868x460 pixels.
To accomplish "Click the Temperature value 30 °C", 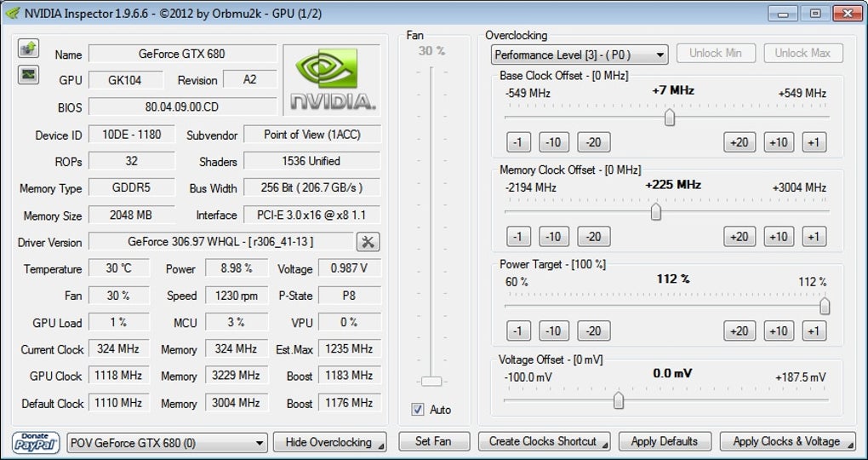I will pos(119,268).
